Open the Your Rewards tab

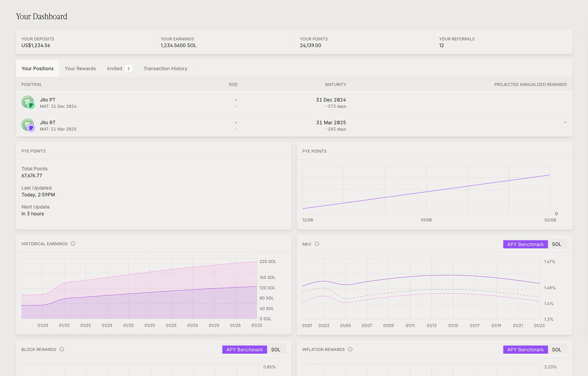coord(80,69)
